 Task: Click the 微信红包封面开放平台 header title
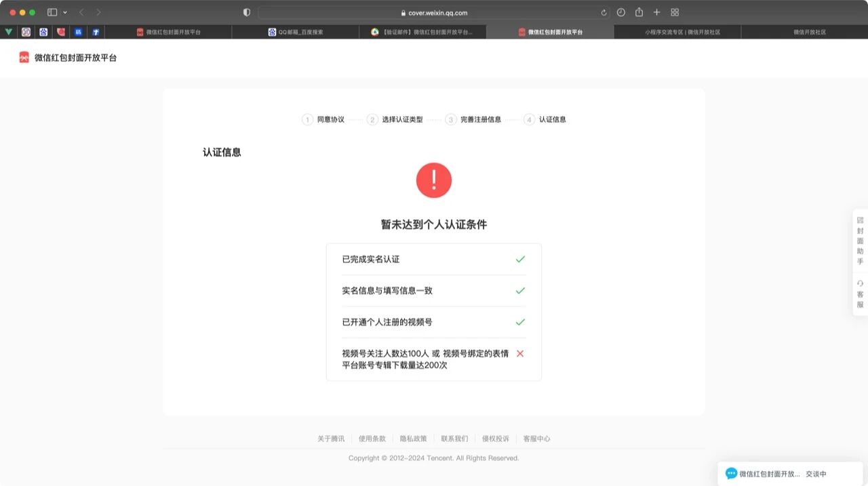(75, 58)
